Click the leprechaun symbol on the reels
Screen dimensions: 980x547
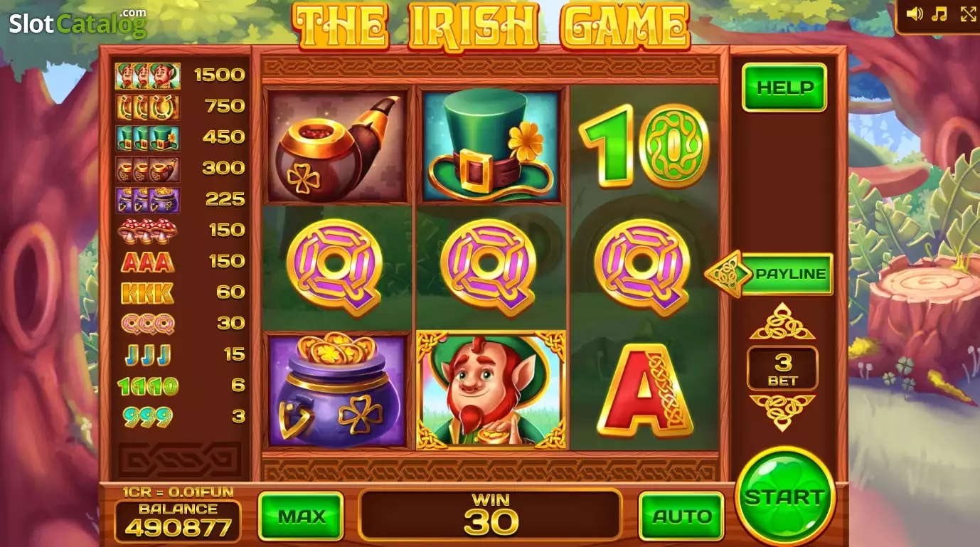491,390
